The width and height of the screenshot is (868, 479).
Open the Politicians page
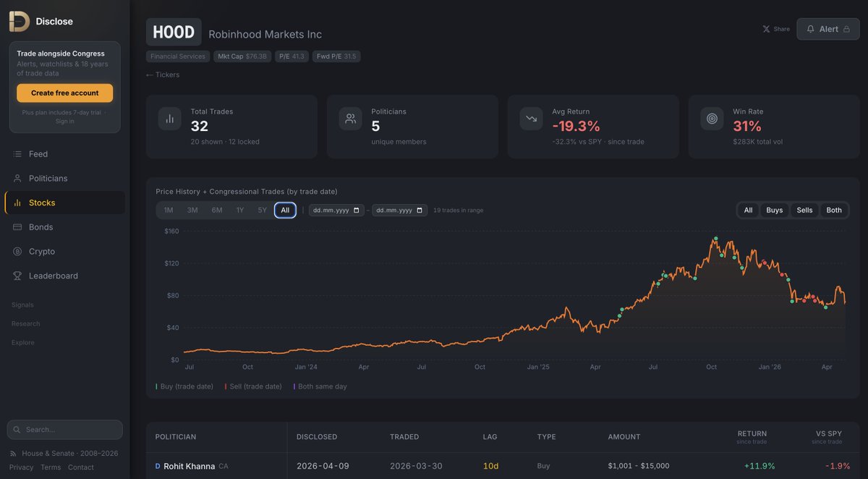click(x=65, y=178)
